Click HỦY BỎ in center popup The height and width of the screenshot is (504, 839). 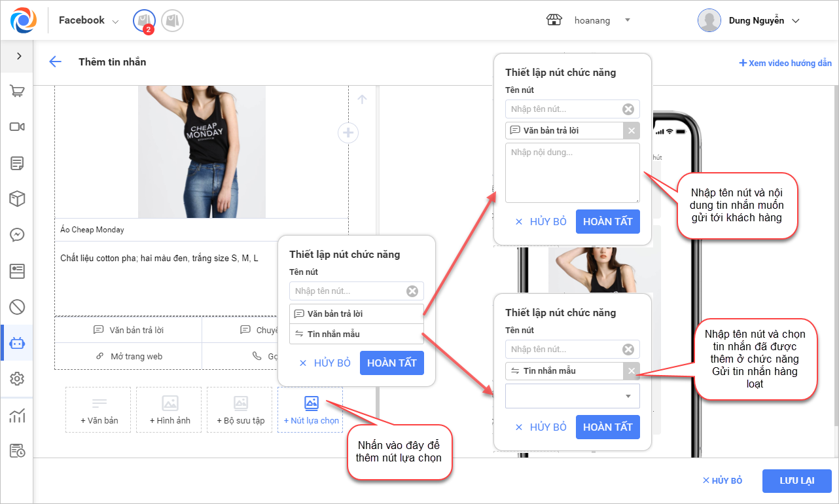[x=325, y=363]
